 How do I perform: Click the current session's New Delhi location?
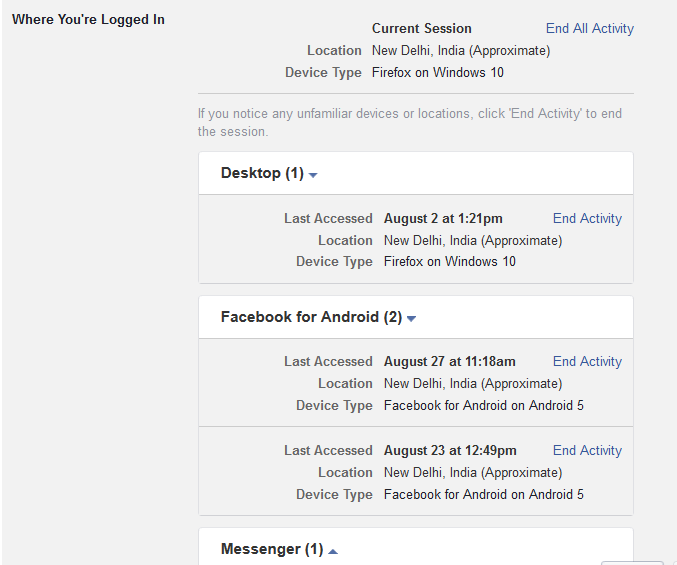tap(461, 50)
